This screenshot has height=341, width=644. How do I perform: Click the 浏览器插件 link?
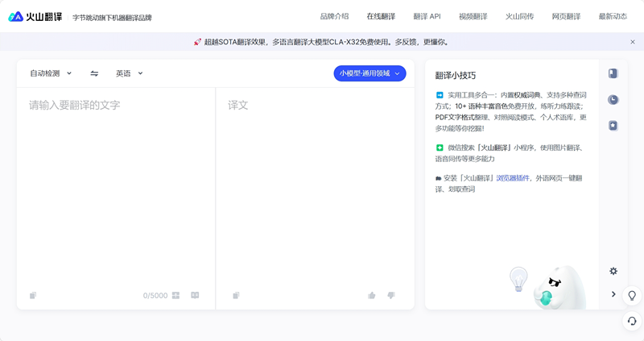coord(513,178)
